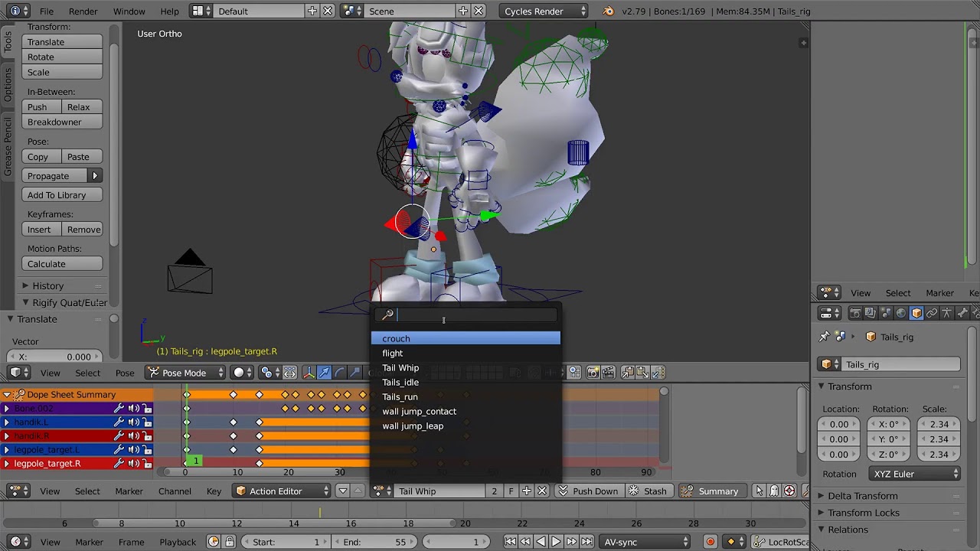Jump to the last frame
The width and height of the screenshot is (980, 551).
[586, 542]
